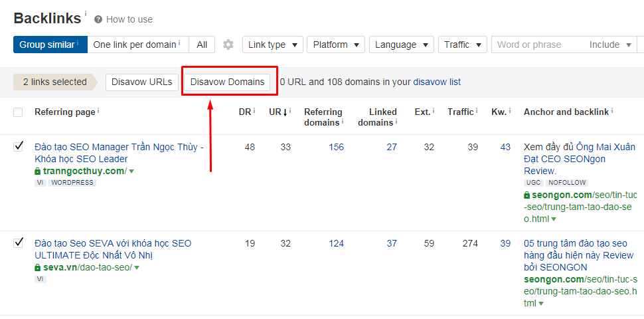Uncheck the tranngocthuy.com row checkbox
The width and height of the screenshot is (644, 319).
(18, 146)
